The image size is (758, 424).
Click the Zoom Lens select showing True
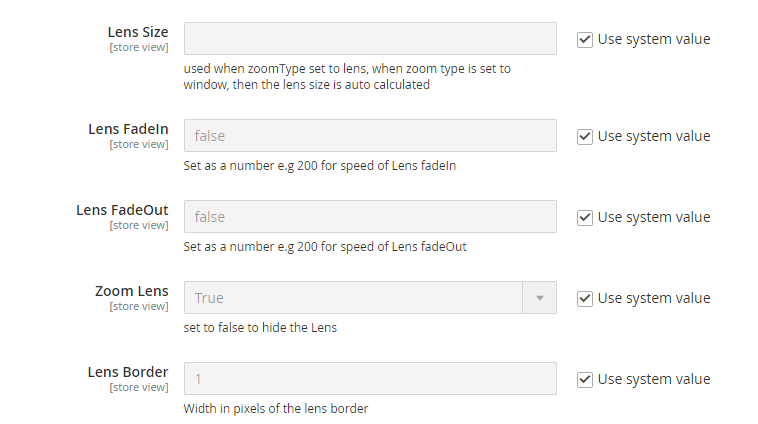pos(353,298)
